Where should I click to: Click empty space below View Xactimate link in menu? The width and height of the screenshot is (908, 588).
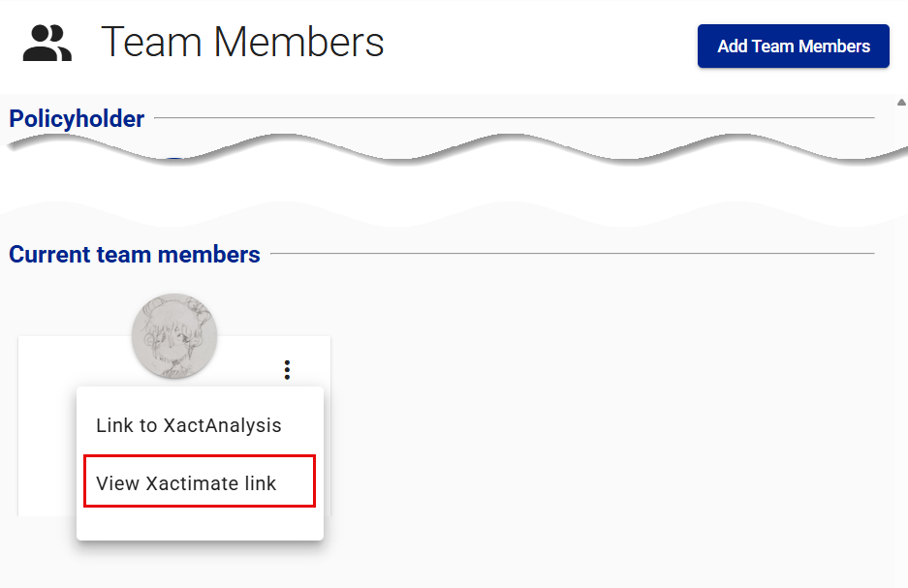coord(199,523)
